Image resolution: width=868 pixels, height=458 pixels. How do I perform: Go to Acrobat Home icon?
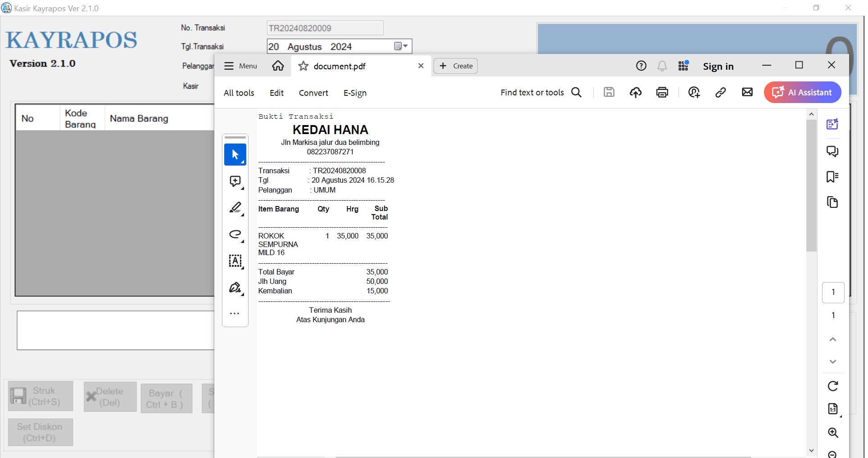278,66
